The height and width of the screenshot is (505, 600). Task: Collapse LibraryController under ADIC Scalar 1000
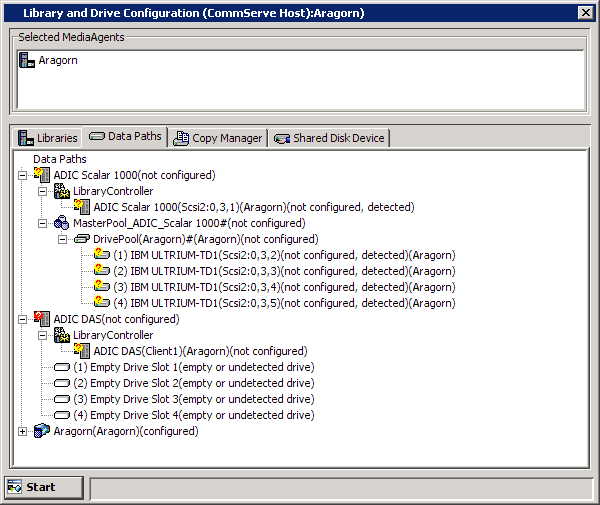pyautogui.click(x=42, y=191)
